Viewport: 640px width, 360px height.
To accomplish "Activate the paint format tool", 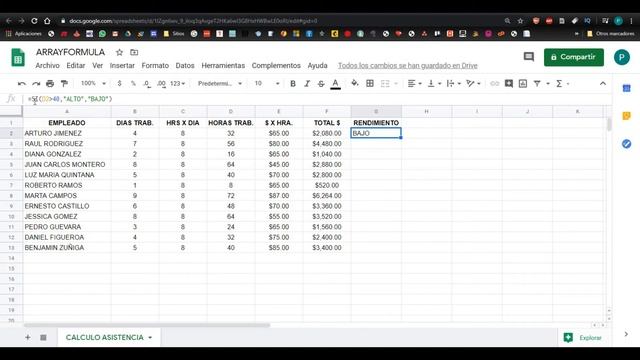I will click(64, 84).
